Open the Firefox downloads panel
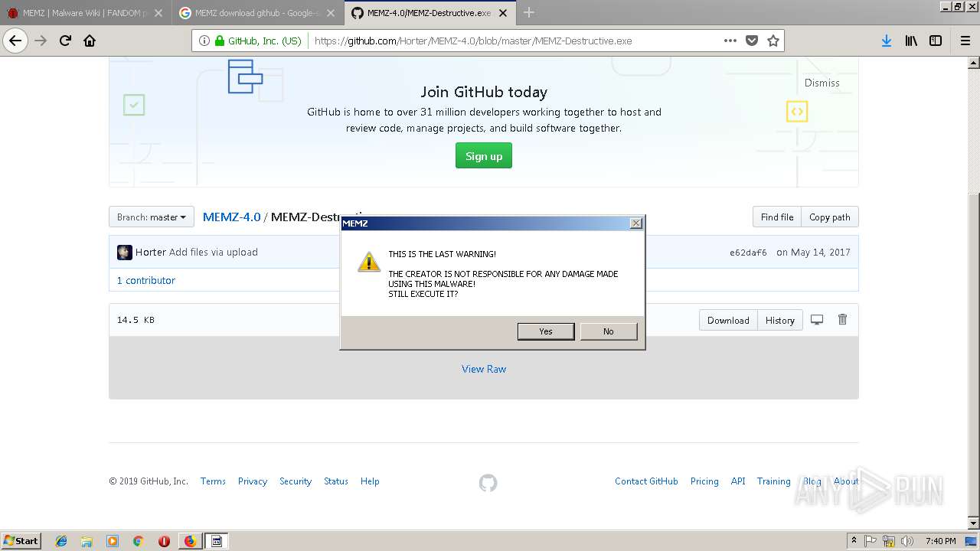 pos(887,41)
